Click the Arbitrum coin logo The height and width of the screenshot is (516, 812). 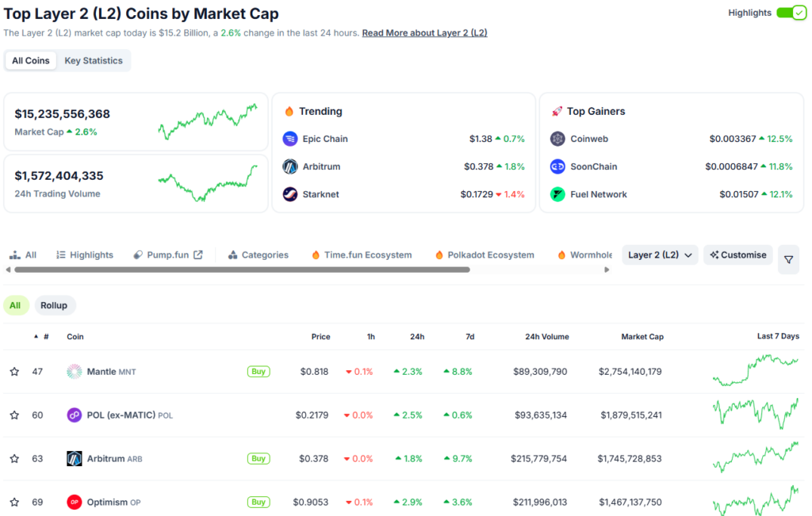click(x=72, y=458)
